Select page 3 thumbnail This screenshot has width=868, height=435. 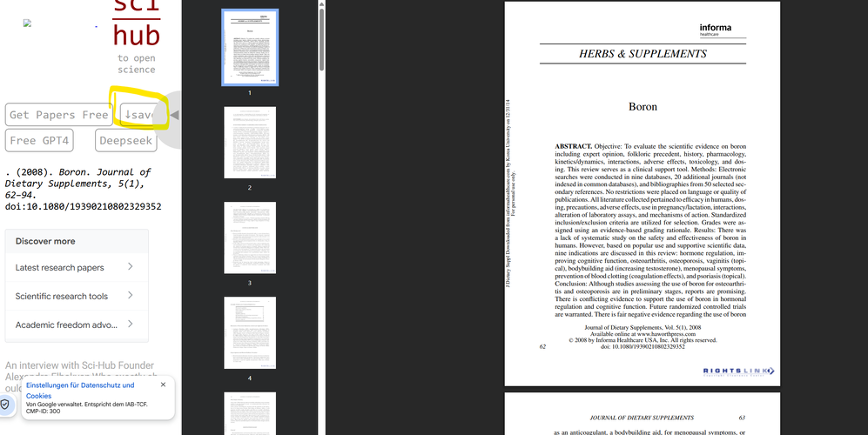pyautogui.click(x=250, y=238)
